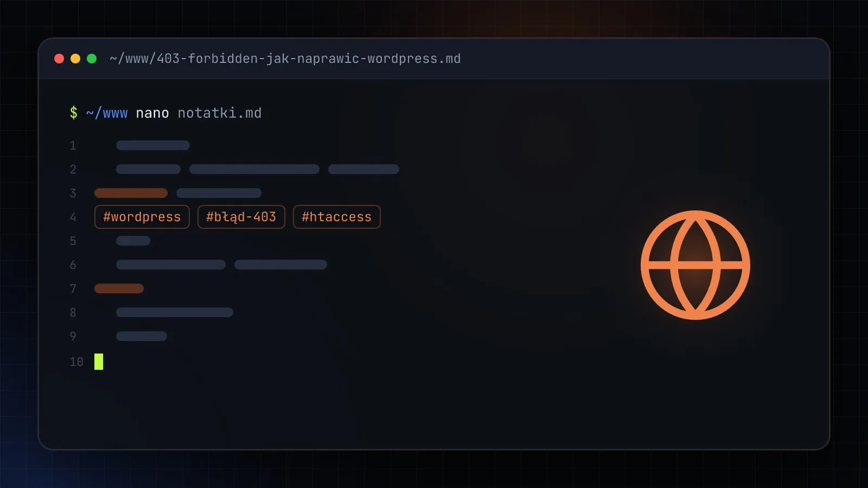The width and height of the screenshot is (868, 488).
Task: Click the orange globe icon
Action: click(x=695, y=265)
